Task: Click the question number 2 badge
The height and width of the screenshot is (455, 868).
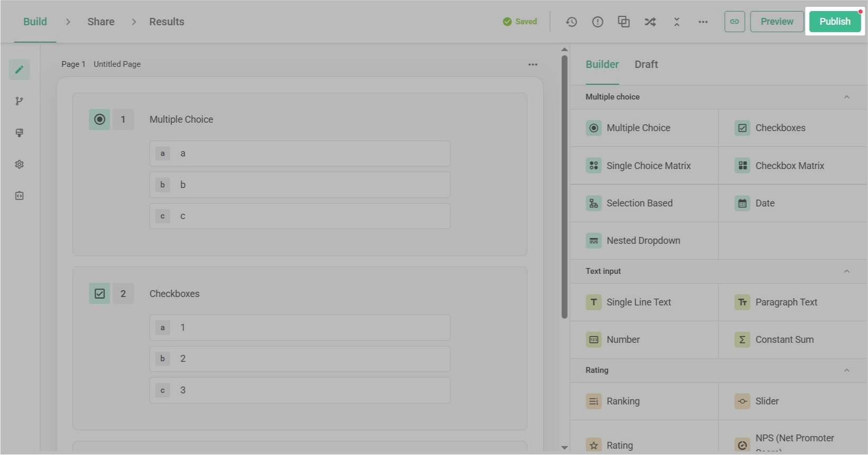Action: click(123, 294)
